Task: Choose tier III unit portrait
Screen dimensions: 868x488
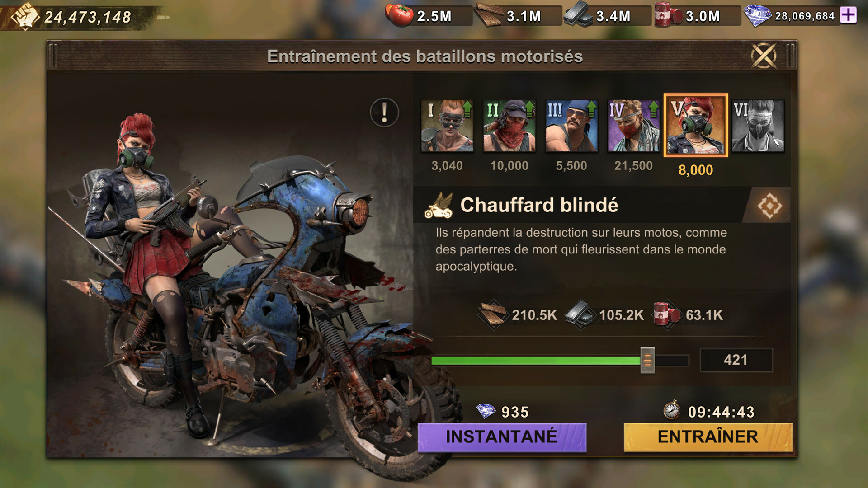Action: click(x=571, y=126)
